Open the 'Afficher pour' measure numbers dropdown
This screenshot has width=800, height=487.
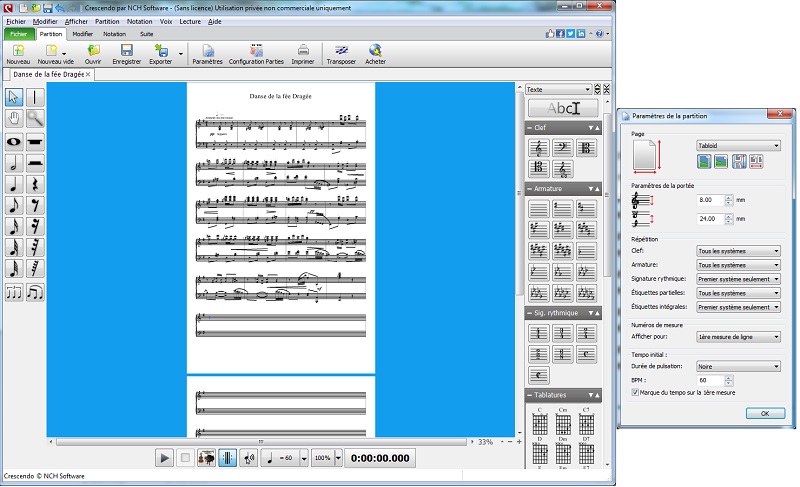[738, 337]
